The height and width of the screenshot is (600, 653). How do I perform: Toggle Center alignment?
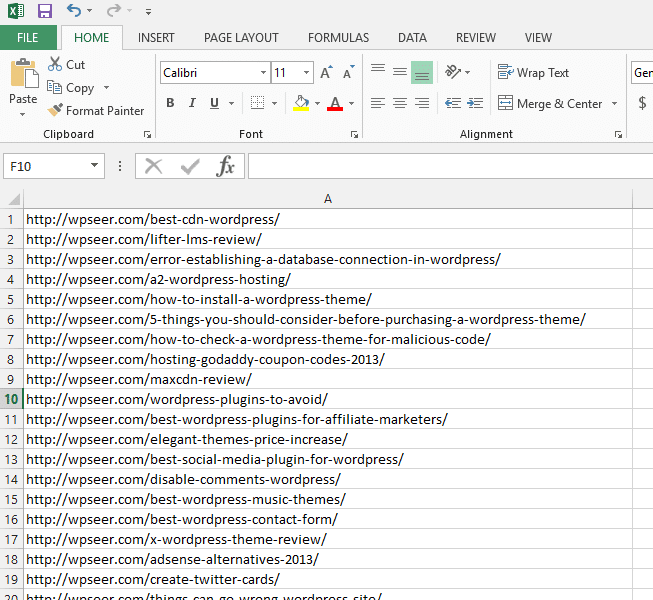click(x=400, y=103)
